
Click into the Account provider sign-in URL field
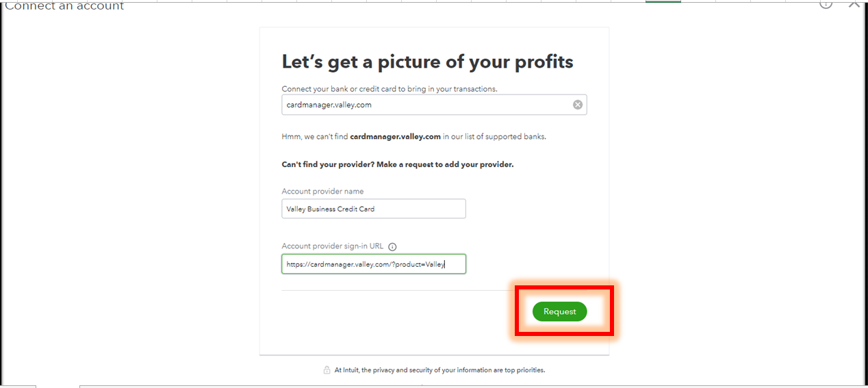[x=373, y=264]
